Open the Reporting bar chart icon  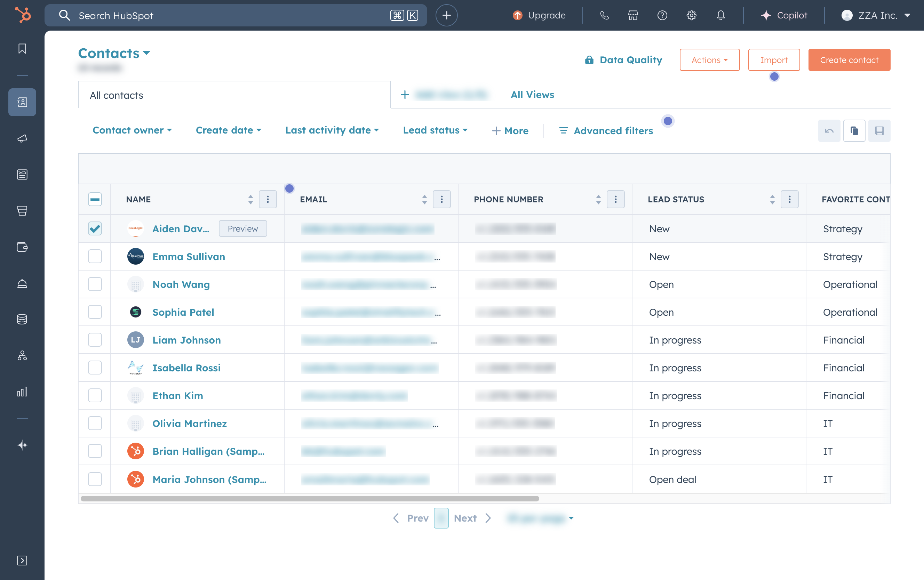pos(22,392)
